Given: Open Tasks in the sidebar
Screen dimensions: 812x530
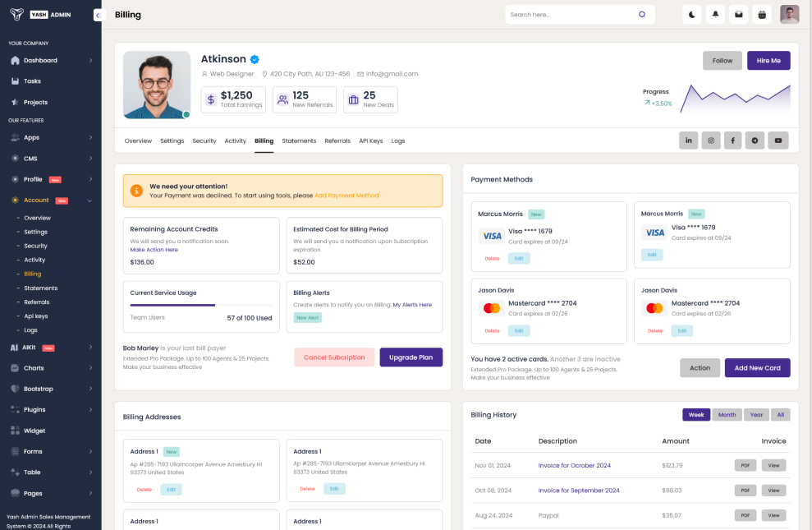Looking at the screenshot, I should pos(32,81).
